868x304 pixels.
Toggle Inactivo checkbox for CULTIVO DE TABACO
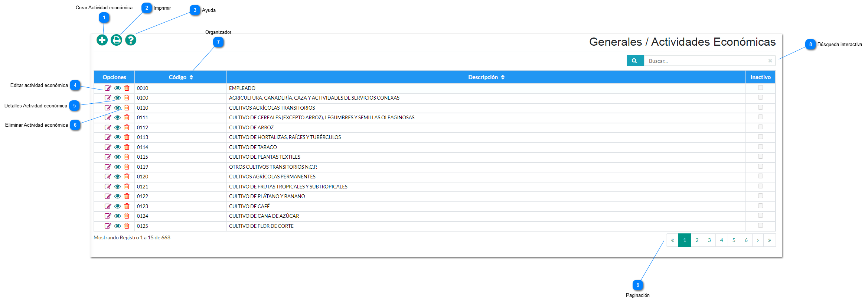[760, 147]
